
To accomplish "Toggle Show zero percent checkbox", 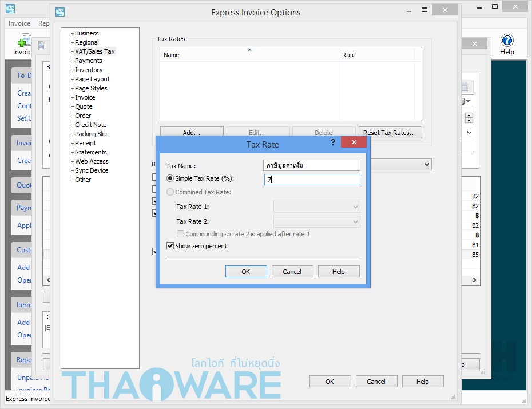I will tap(170, 246).
